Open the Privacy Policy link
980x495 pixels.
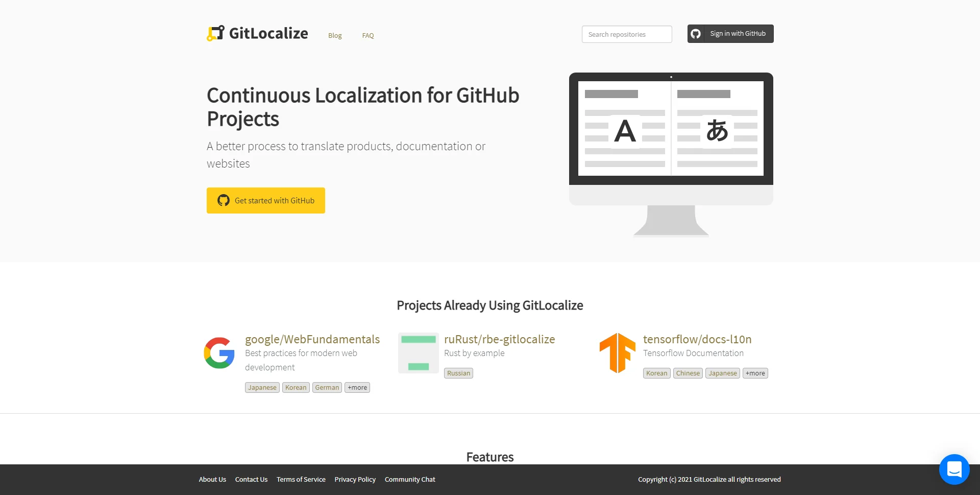[x=355, y=479]
